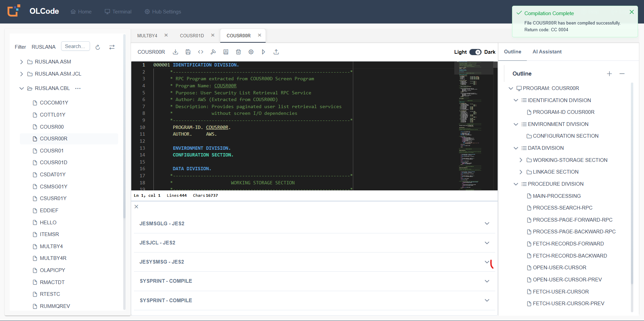Open editor settings via the gear icon
This screenshot has height=321, width=644.
click(x=251, y=52)
